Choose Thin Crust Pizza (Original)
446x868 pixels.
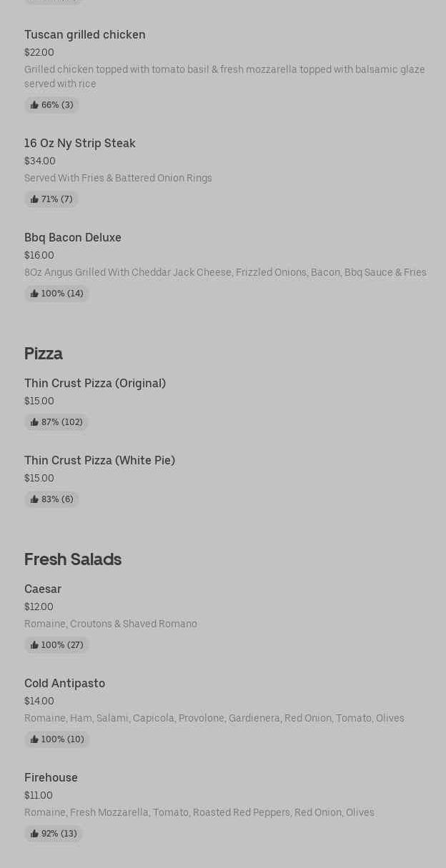point(95,383)
